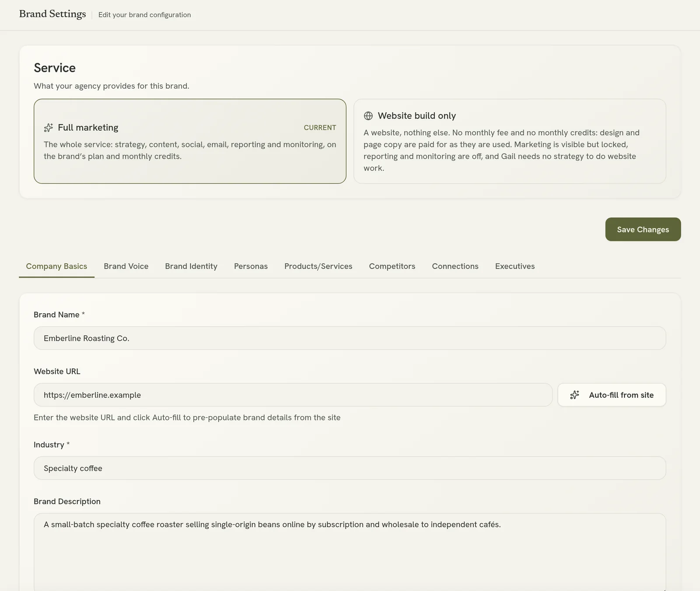Select the Full marketing service card
Image resolution: width=700 pixels, height=591 pixels.
(x=190, y=141)
